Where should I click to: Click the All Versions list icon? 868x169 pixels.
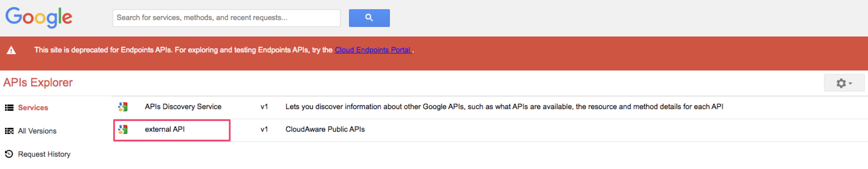(x=9, y=131)
